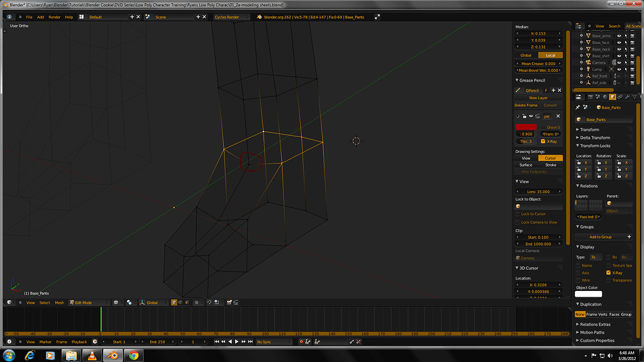Expand the Motion Paths panel

(577, 332)
